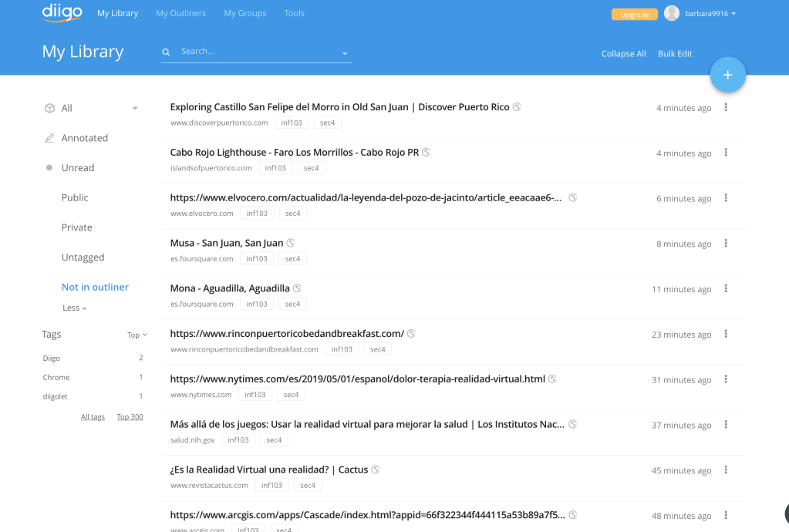789x532 pixels.
Task: Open the Tools menu
Action: point(294,13)
